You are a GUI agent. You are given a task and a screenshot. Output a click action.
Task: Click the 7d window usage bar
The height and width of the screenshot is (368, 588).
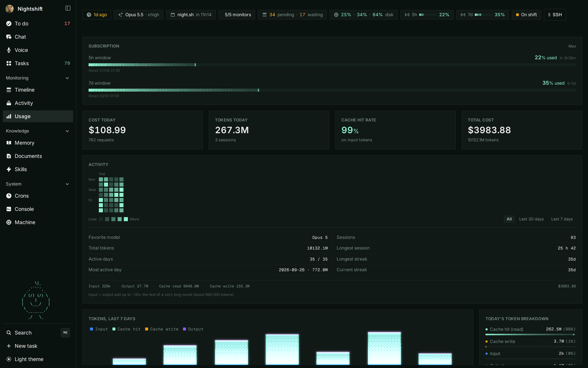pyautogui.click(x=332, y=90)
